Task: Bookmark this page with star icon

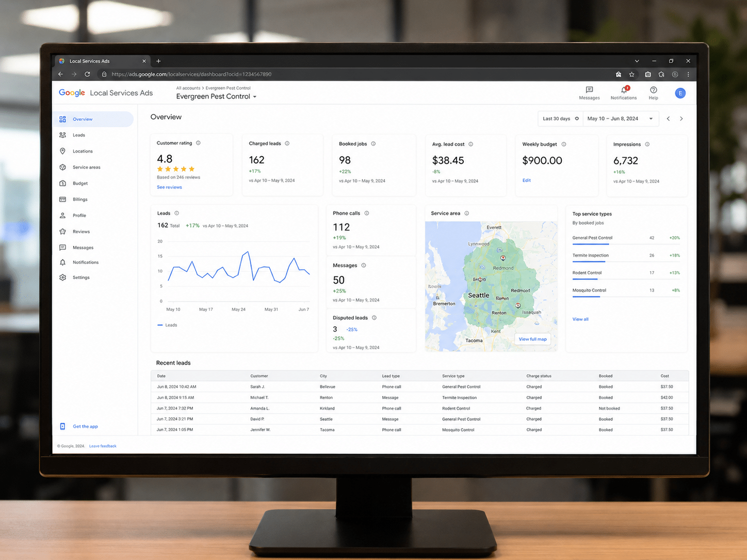Action: pos(631,74)
